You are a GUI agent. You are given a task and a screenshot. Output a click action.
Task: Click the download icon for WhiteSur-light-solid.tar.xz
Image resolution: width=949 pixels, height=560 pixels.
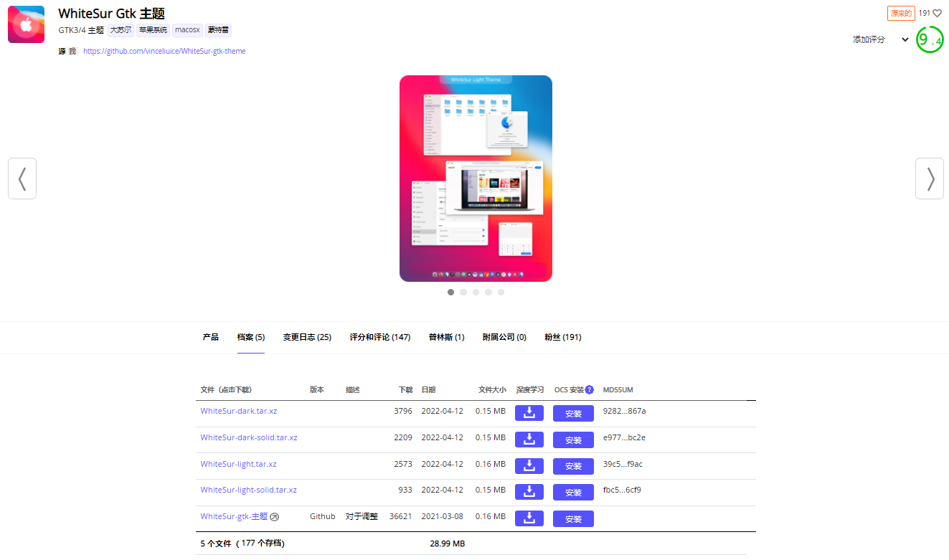(x=529, y=492)
